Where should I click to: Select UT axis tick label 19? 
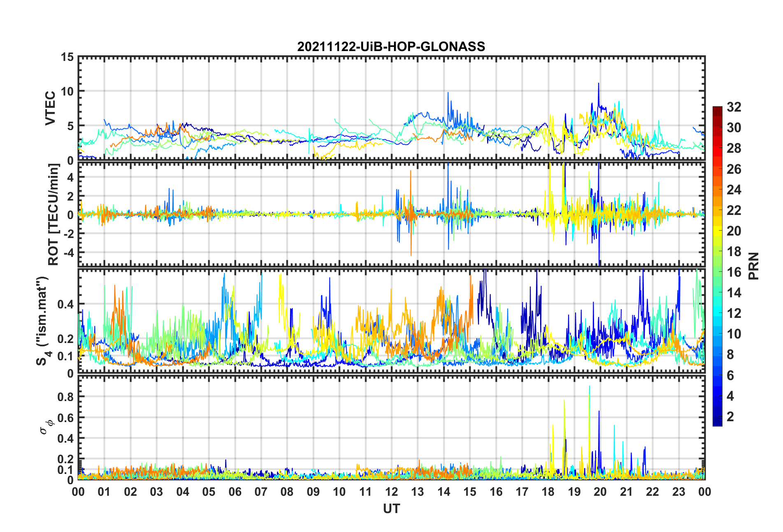point(574,492)
